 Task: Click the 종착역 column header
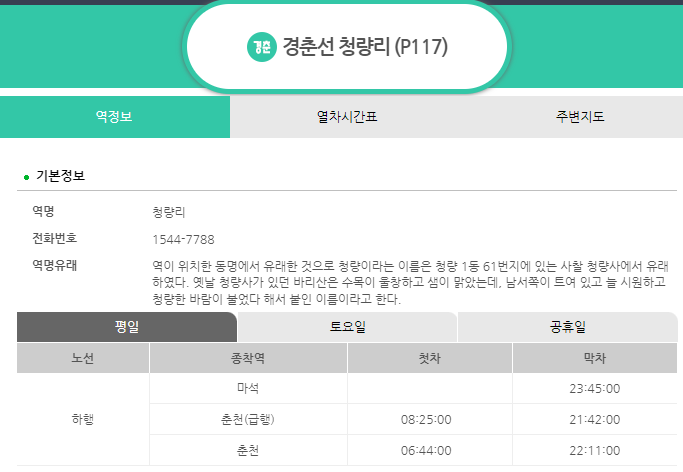(248, 358)
